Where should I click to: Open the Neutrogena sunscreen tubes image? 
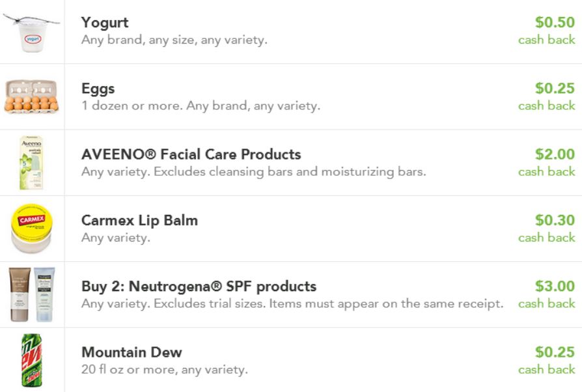tap(31, 294)
